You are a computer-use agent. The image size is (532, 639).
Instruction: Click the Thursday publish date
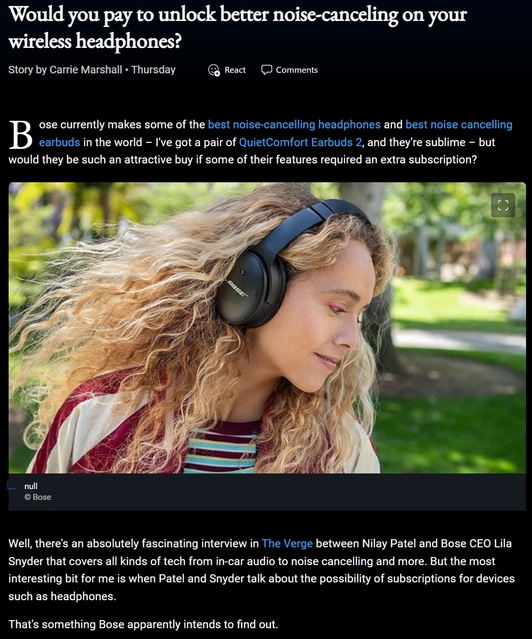(153, 70)
